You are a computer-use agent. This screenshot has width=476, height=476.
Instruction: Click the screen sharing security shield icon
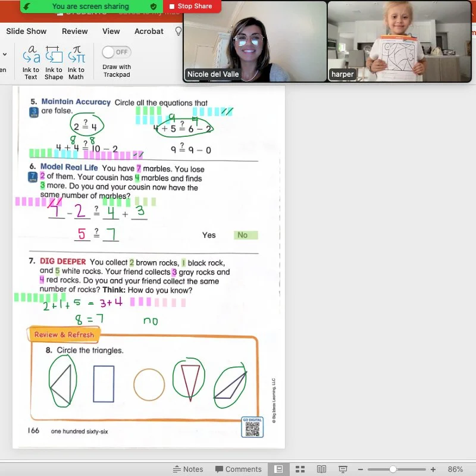(154, 7)
